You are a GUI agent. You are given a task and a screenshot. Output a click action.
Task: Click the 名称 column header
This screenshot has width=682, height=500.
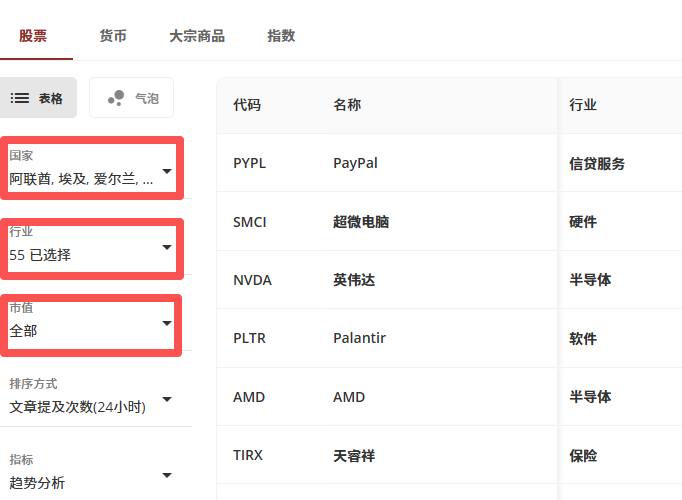coord(347,105)
